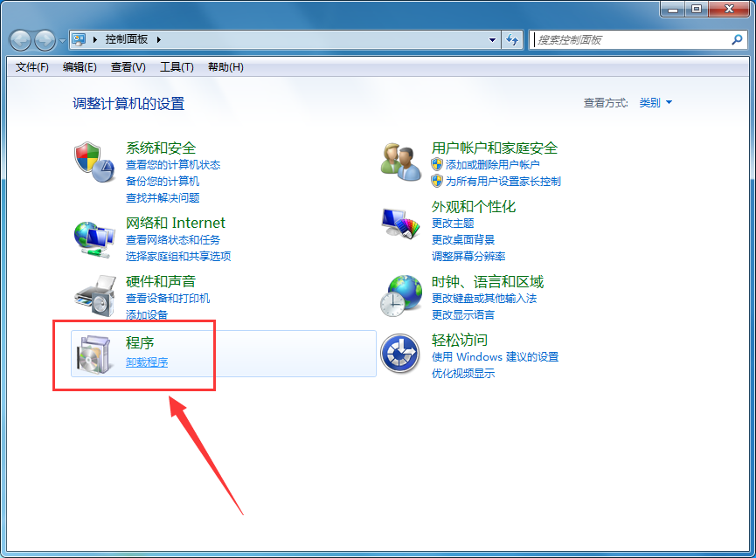
Task: Open 优化视频显示 link
Action: (463, 373)
